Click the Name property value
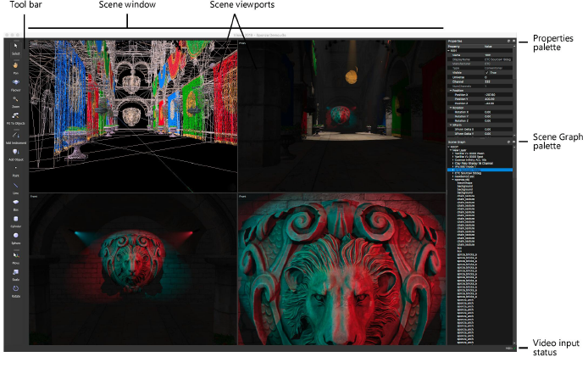 tap(498, 55)
